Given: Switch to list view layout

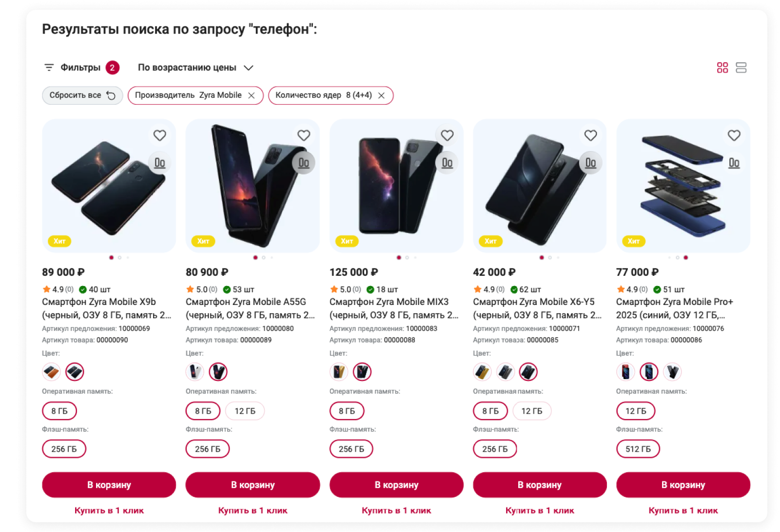Looking at the screenshot, I should [741, 68].
